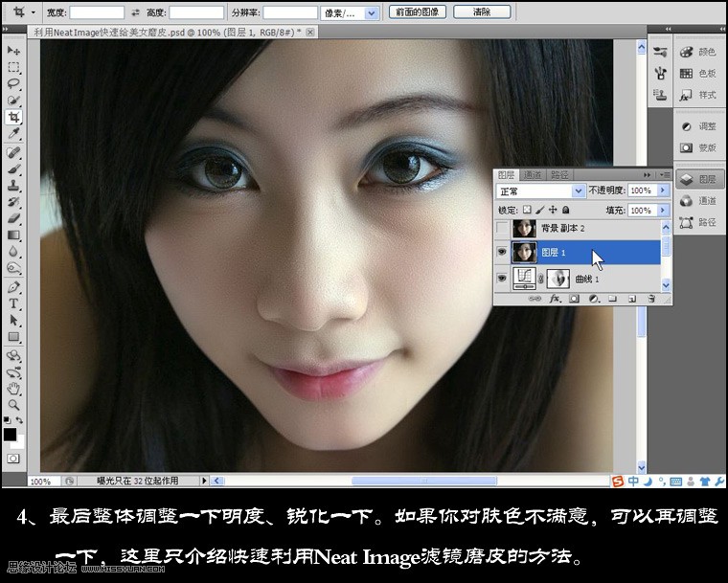Select the 背景 副本 2 layer thumbnail
Image resolution: width=728 pixels, height=583 pixels.
[524, 228]
